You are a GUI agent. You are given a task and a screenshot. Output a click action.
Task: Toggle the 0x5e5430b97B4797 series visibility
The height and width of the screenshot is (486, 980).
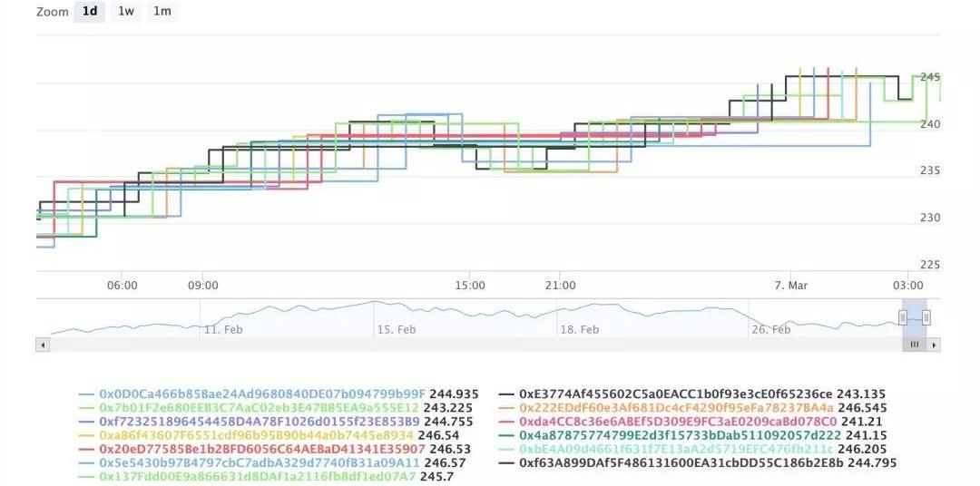(260, 462)
